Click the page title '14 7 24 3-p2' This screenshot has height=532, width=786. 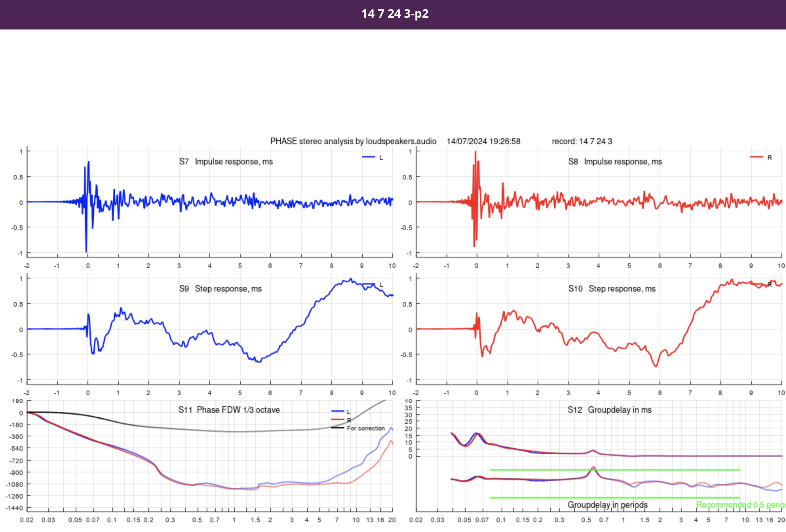click(x=395, y=13)
